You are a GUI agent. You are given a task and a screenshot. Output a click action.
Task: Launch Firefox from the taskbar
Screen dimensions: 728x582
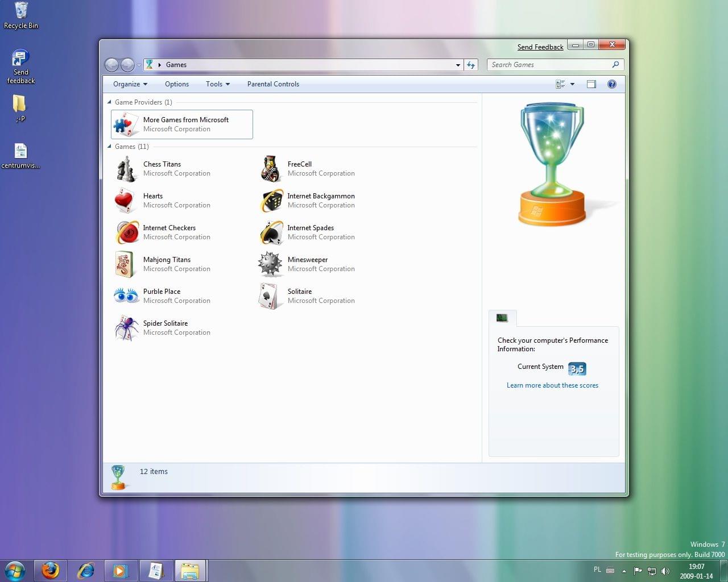coord(51,570)
